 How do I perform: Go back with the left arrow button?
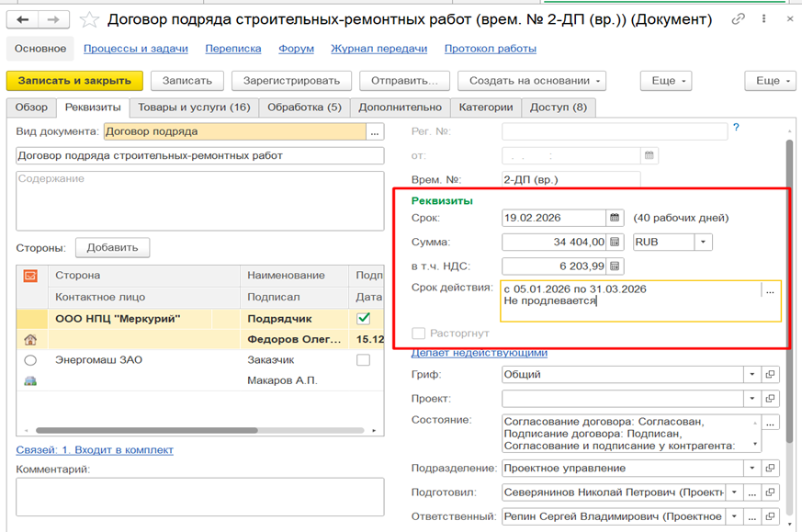click(22, 20)
